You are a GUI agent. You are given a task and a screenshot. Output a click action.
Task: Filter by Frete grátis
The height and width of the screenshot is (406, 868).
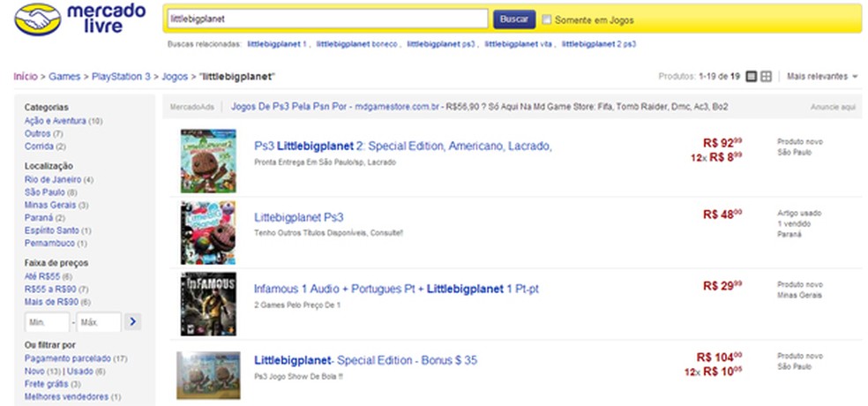pyautogui.click(x=47, y=384)
